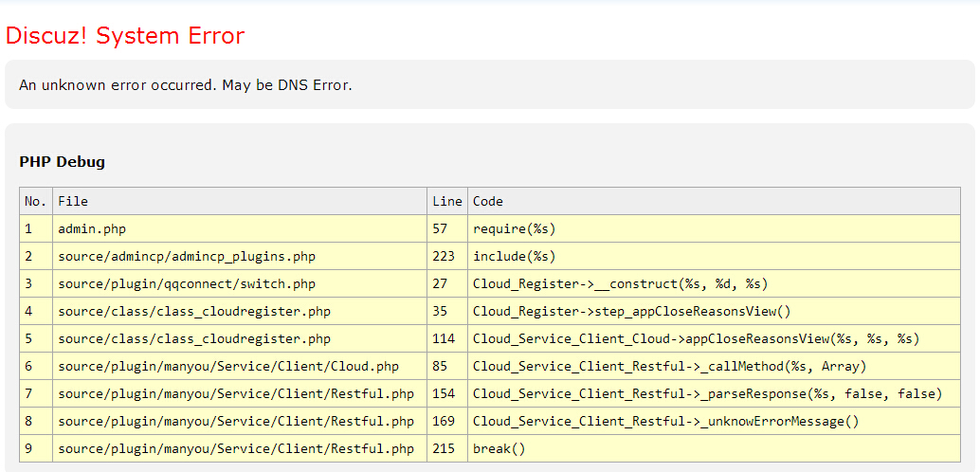Click the row number 4 cell

click(36, 311)
